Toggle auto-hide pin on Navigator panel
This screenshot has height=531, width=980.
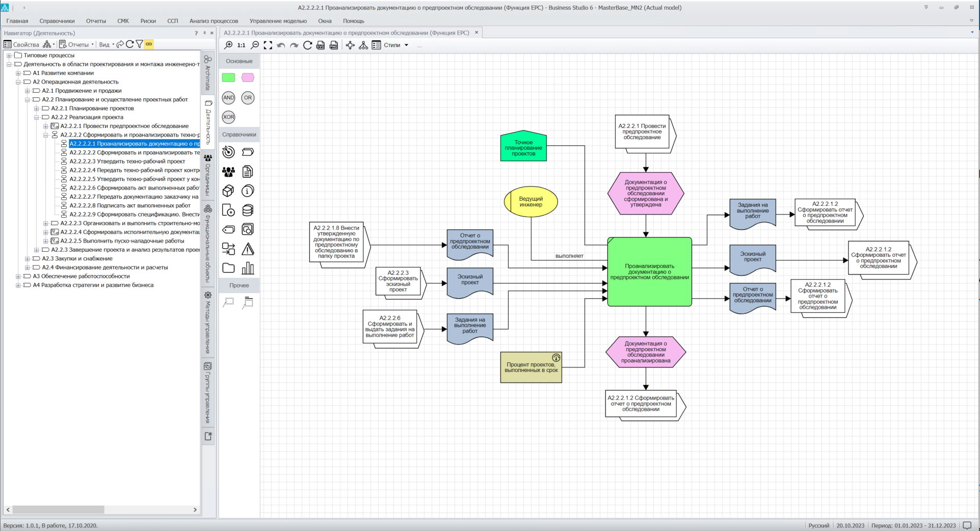[204, 33]
